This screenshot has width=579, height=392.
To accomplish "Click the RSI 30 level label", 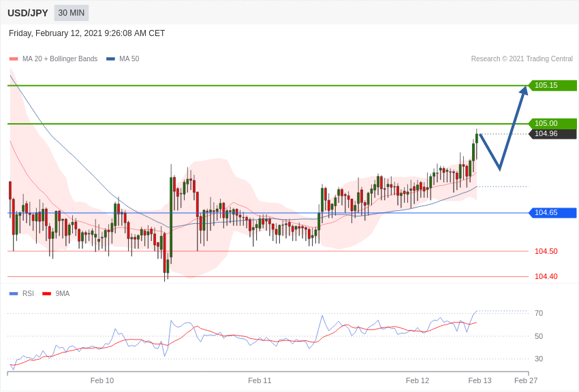I will pos(539,359).
